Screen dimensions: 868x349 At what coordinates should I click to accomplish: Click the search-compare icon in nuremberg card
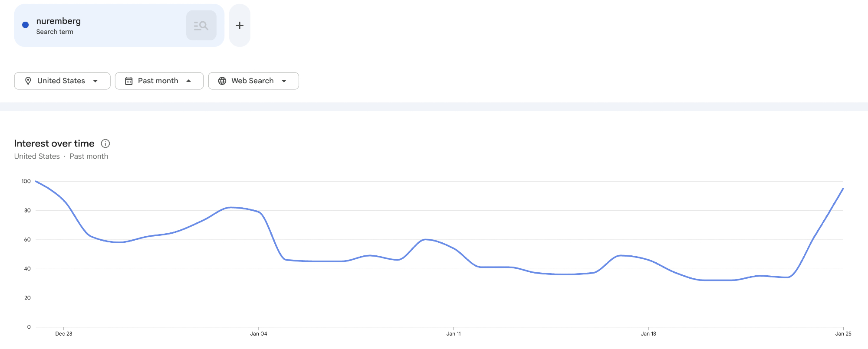click(x=201, y=26)
